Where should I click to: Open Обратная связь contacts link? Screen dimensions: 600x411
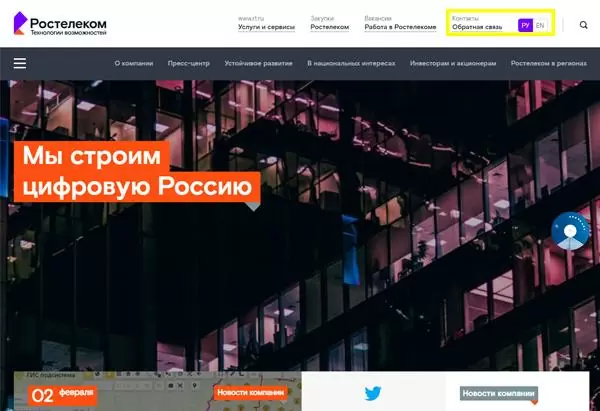[x=476, y=27]
